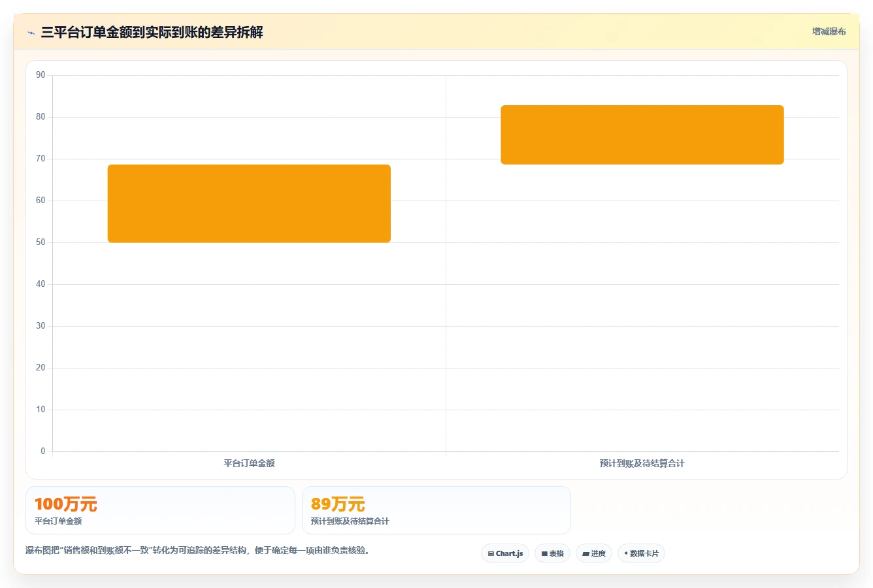Click the x-axis label 预计到账及待结算合计
Image resolution: width=873 pixels, height=588 pixels.
click(642, 463)
